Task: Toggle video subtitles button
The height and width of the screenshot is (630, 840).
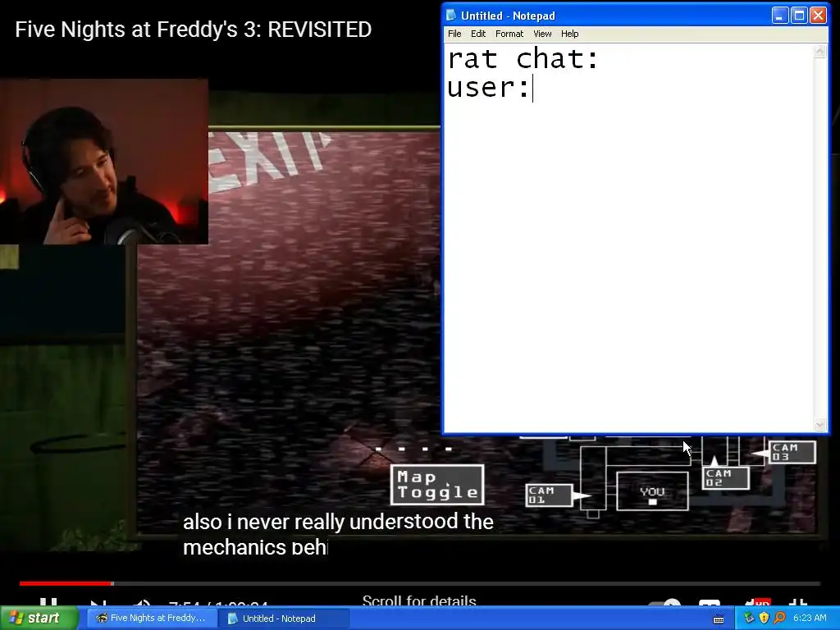Action: coord(710,602)
